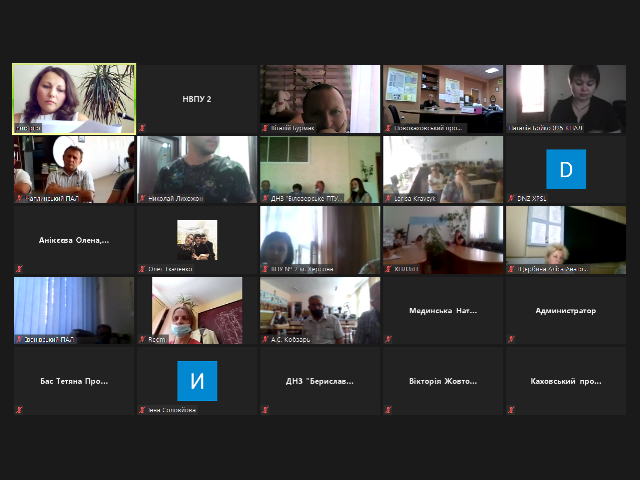Click muted mic icon on ДНЗ "Берислав... tile
The width and height of the screenshot is (640, 480).
click(x=265, y=409)
